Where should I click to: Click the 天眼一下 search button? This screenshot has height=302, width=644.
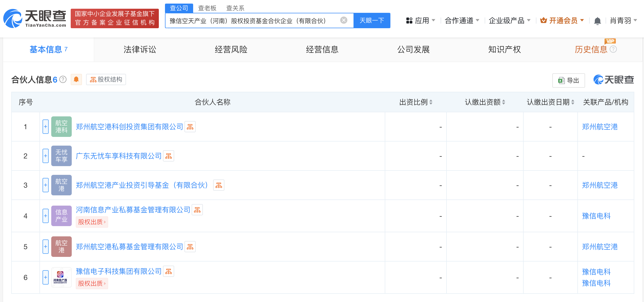(372, 21)
